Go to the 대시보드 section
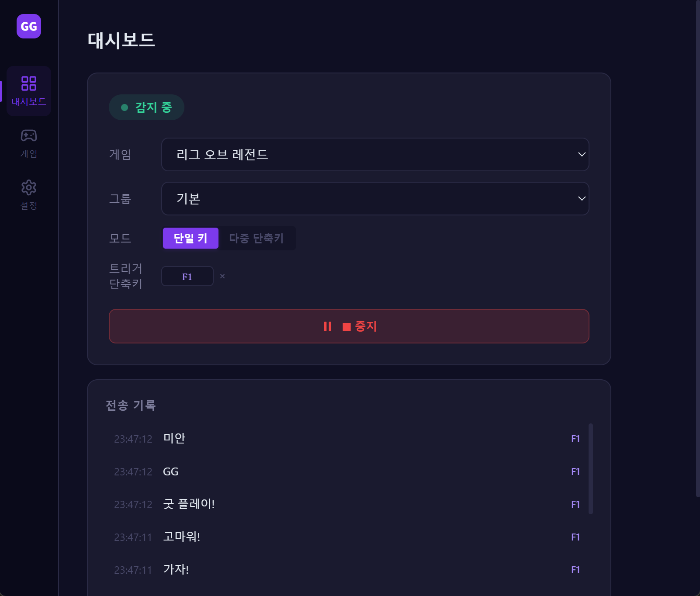The width and height of the screenshot is (700, 596). pos(28,91)
